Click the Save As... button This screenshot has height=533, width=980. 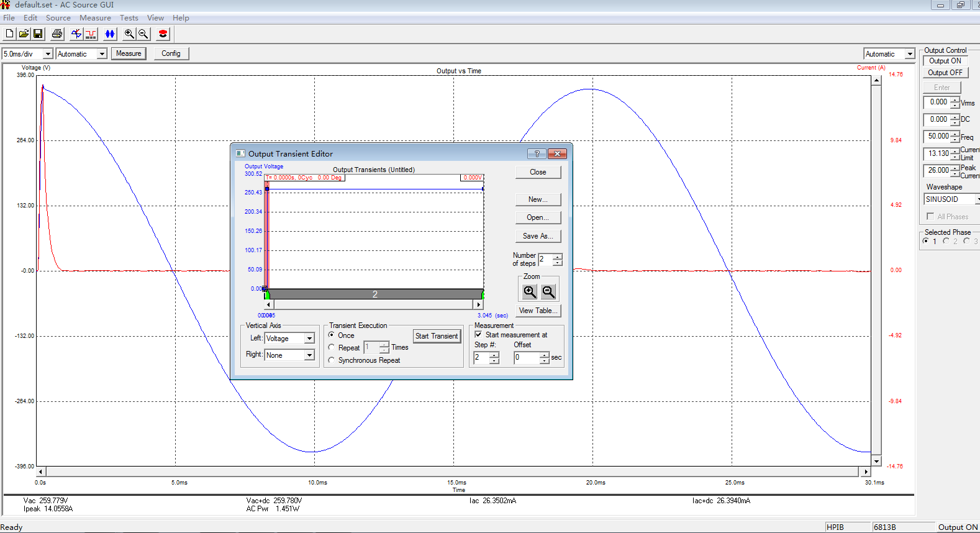tap(538, 236)
